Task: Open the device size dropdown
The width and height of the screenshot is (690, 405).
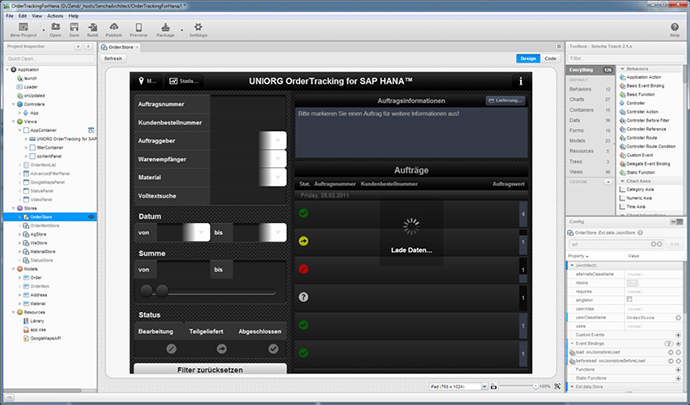Action: 484,387
